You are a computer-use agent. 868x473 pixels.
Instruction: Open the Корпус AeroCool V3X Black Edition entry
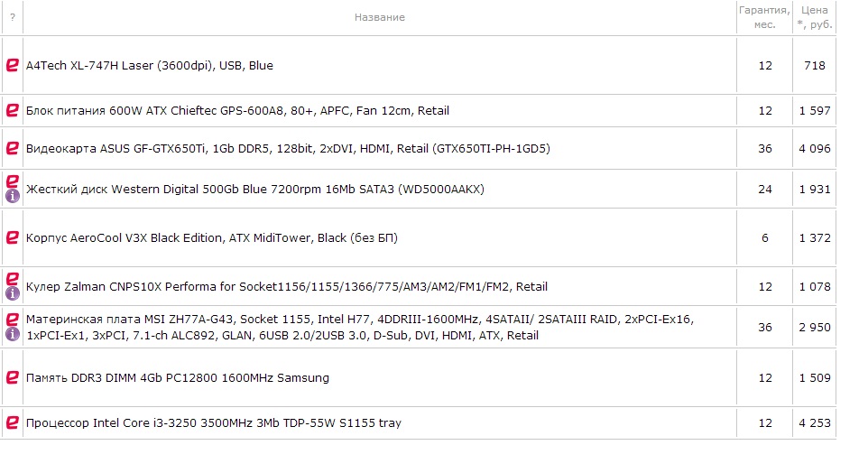click(212, 237)
